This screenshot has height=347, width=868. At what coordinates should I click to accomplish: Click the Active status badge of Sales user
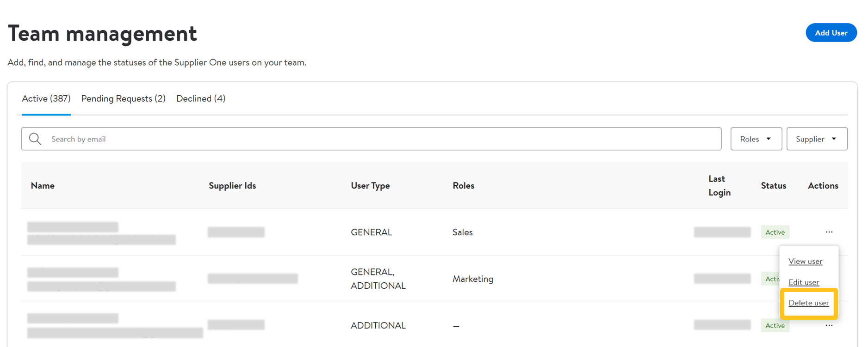coord(775,232)
